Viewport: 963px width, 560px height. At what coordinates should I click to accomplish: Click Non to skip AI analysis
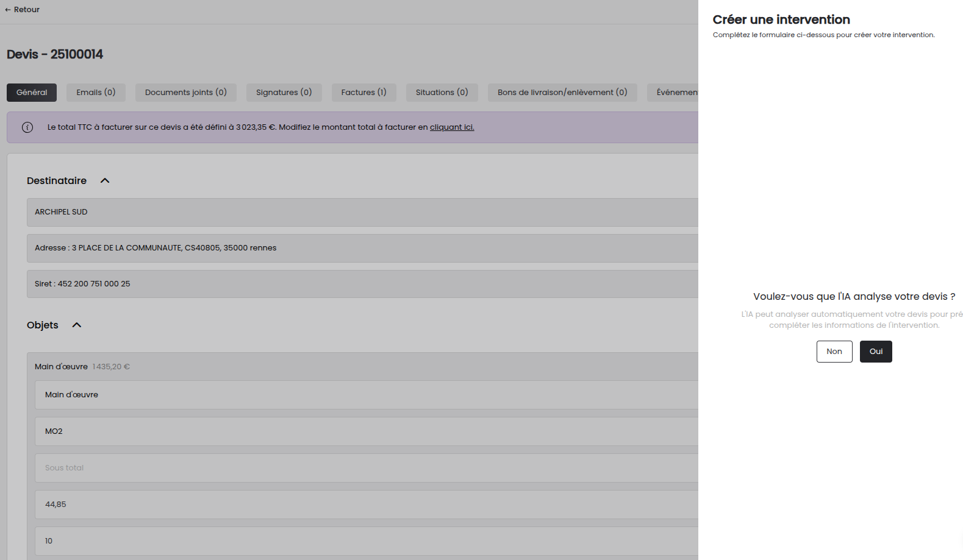[834, 352]
